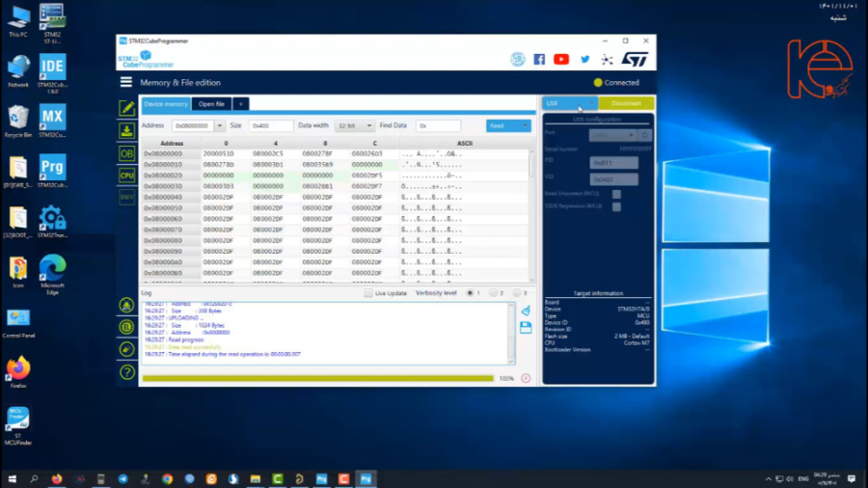Click the 100% progress bar
Image resolution: width=868 pixels, height=488 pixels.
coord(317,378)
